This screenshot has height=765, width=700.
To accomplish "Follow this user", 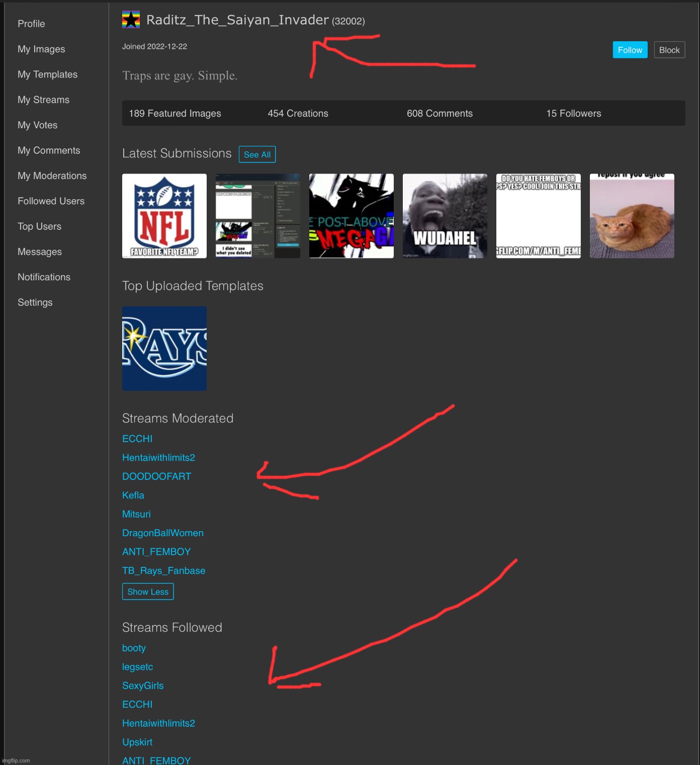I will (630, 50).
